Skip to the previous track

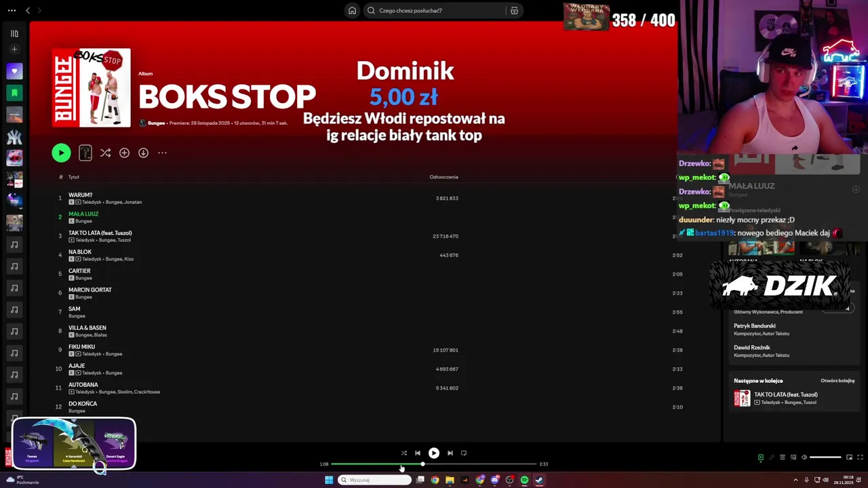coord(418,453)
